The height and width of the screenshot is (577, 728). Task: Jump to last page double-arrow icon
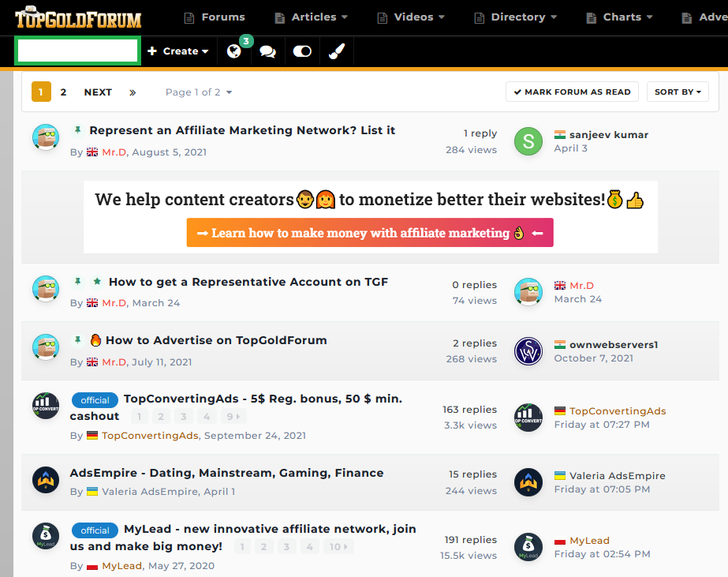[133, 92]
